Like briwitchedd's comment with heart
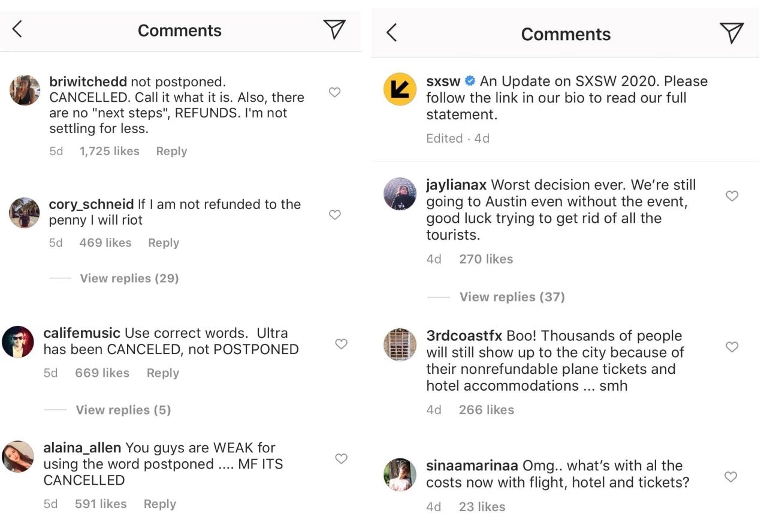 click(x=335, y=92)
